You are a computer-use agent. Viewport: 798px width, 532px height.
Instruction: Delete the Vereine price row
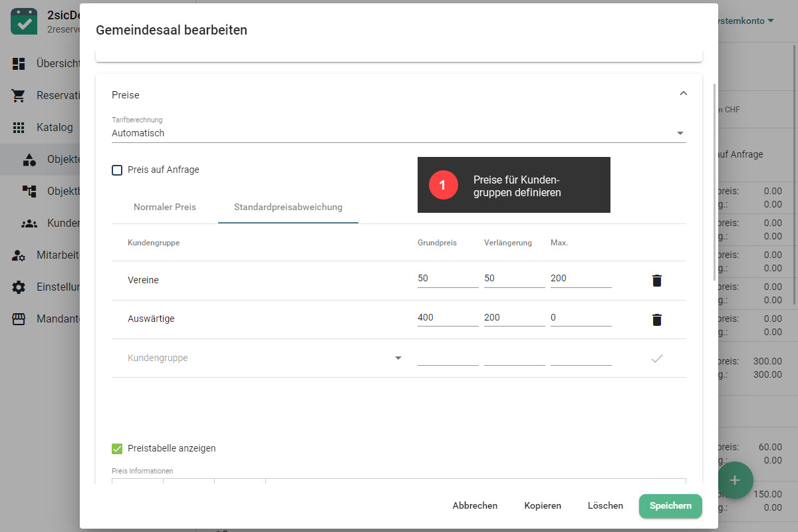(x=657, y=281)
